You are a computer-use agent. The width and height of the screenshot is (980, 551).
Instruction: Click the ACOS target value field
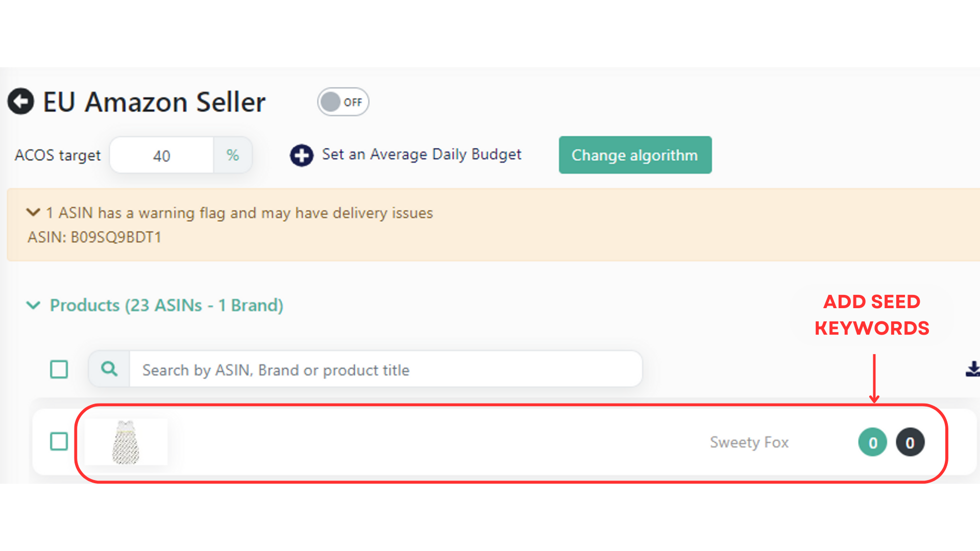click(x=162, y=155)
